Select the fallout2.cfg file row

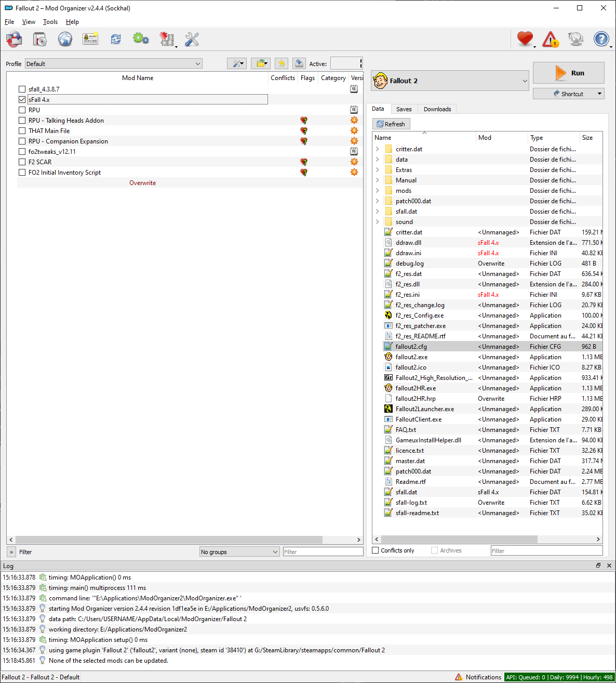488,347
